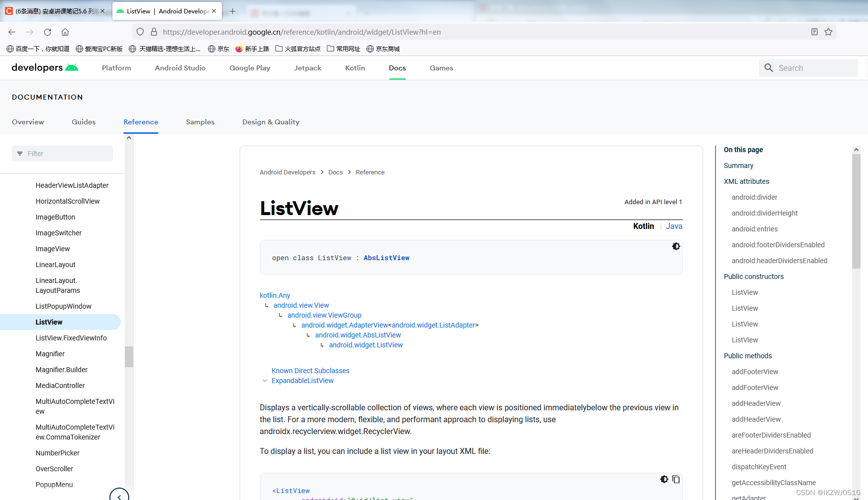Click the browser forward arrow

pos(30,32)
